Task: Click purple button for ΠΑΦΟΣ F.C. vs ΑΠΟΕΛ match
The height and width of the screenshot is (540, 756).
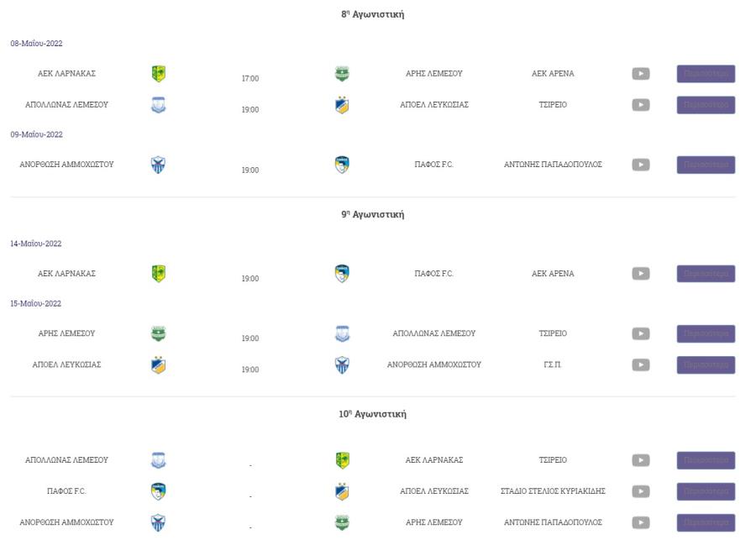Action: (706, 492)
